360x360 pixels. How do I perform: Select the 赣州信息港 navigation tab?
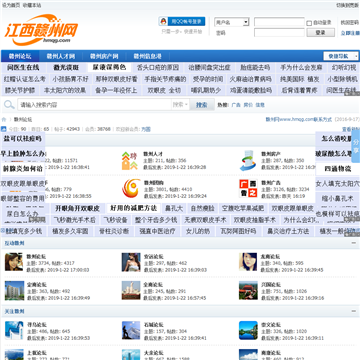[147, 56]
